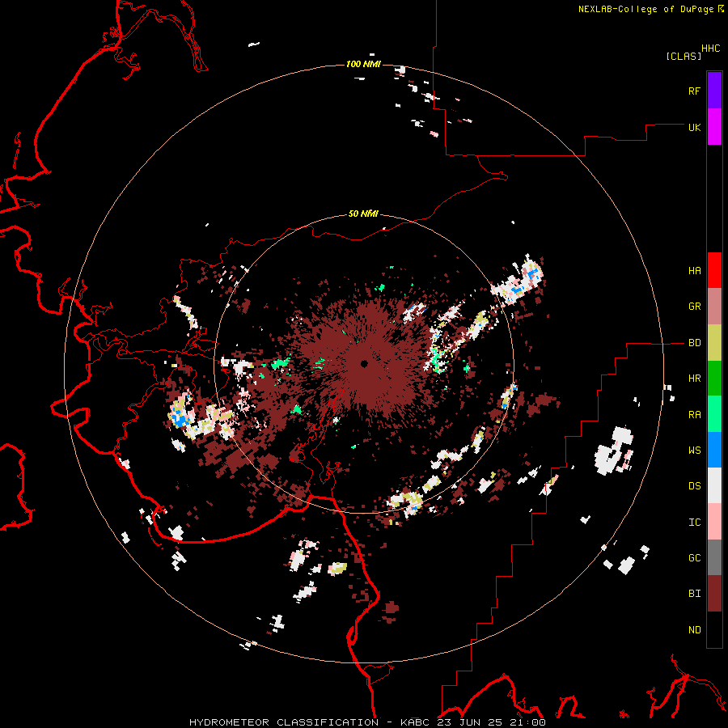Click the magenta UK legend color swatch
728x728 pixels.
(714, 127)
